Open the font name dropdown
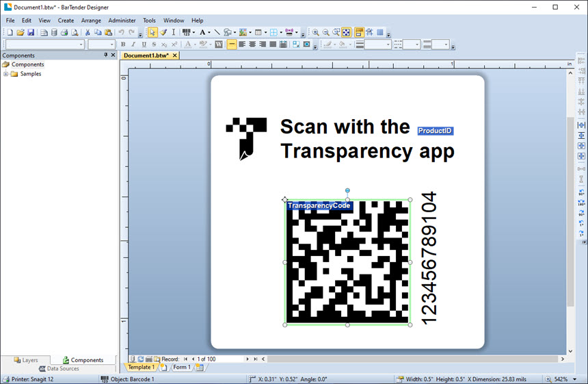588x384 pixels. click(81, 44)
